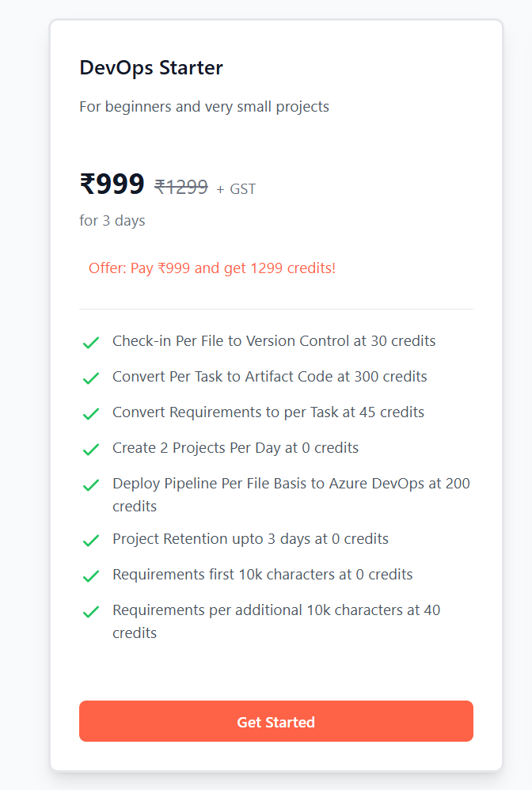Click checkmark beside Project Retention feature

91,541
